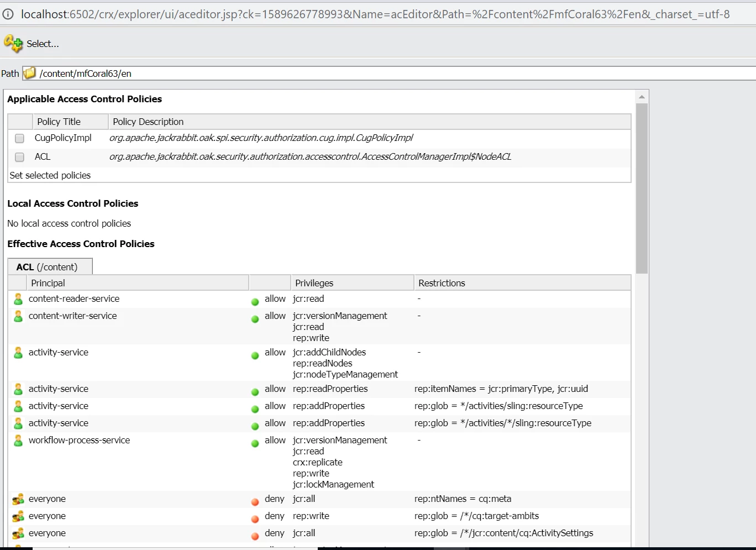Viewport: 756px width, 550px height.
Task: Click Effective Access Control Policies heading
Action: [81, 244]
